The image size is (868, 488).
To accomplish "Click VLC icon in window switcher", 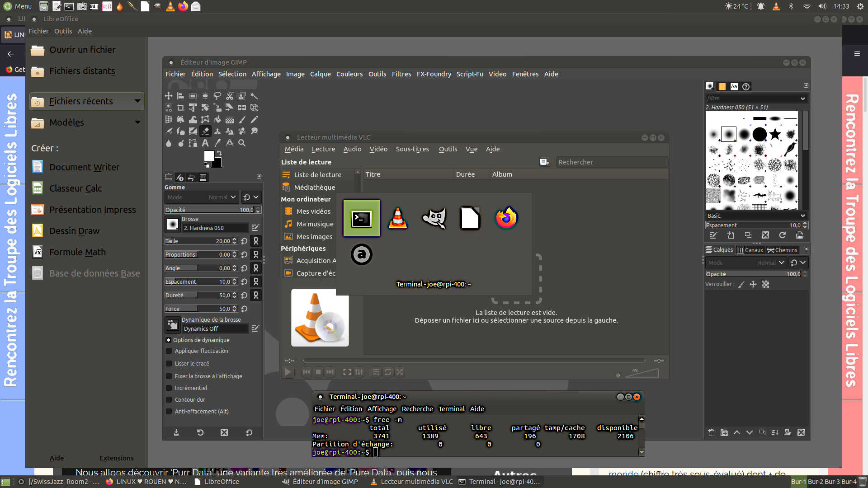I will [x=398, y=218].
